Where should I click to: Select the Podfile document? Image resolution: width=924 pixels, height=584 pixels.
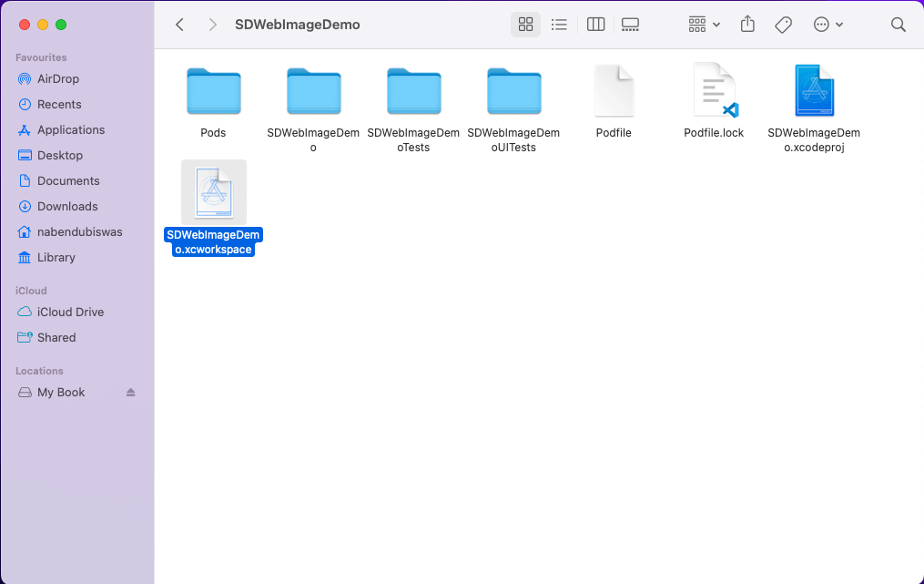[614, 91]
